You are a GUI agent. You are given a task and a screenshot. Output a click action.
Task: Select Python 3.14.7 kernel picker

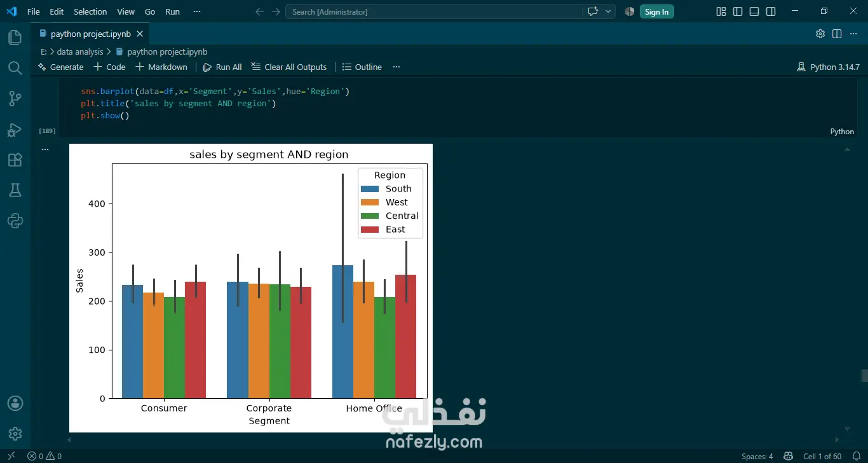828,67
